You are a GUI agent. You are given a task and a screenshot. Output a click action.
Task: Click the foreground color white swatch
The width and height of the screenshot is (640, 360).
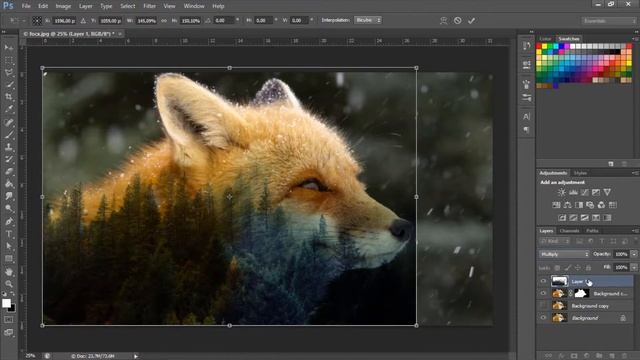point(6,303)
